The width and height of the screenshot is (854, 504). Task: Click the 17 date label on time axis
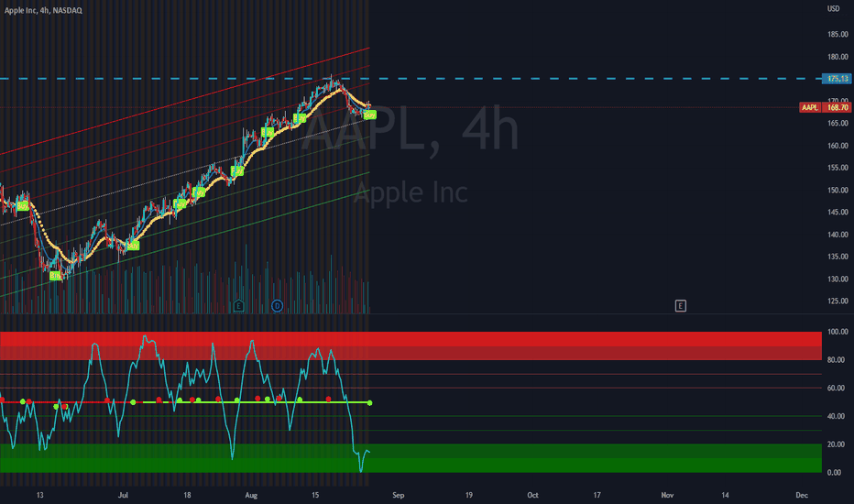[x=597, y=495]
